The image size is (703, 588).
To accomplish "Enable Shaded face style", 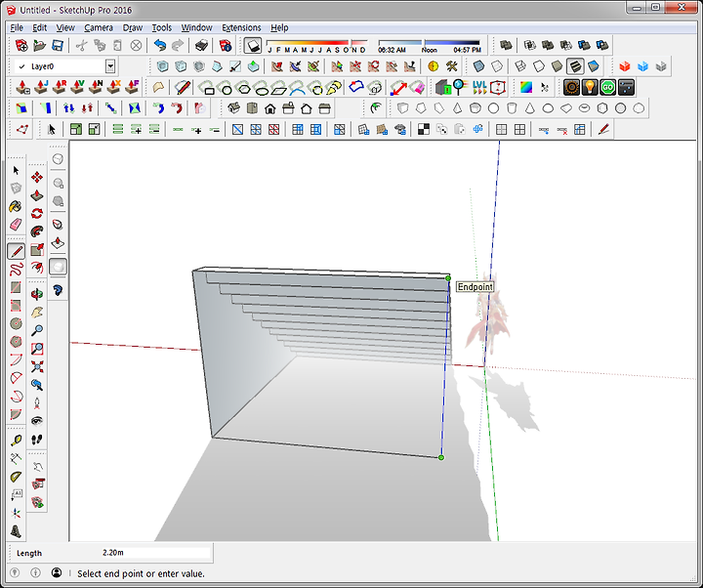I will click(x=557, y=66).
